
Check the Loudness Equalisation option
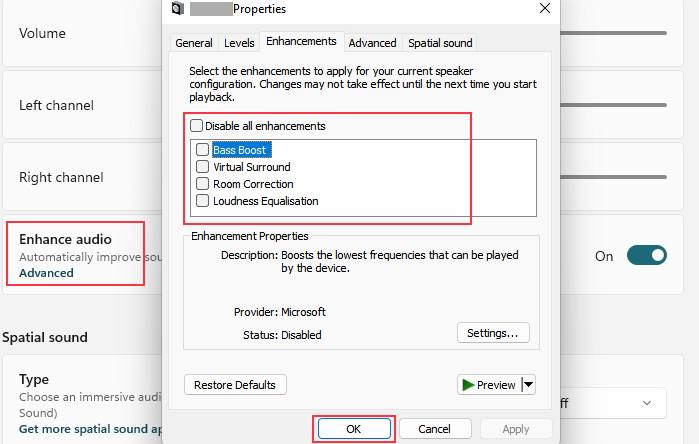click(x=203, y=201)
